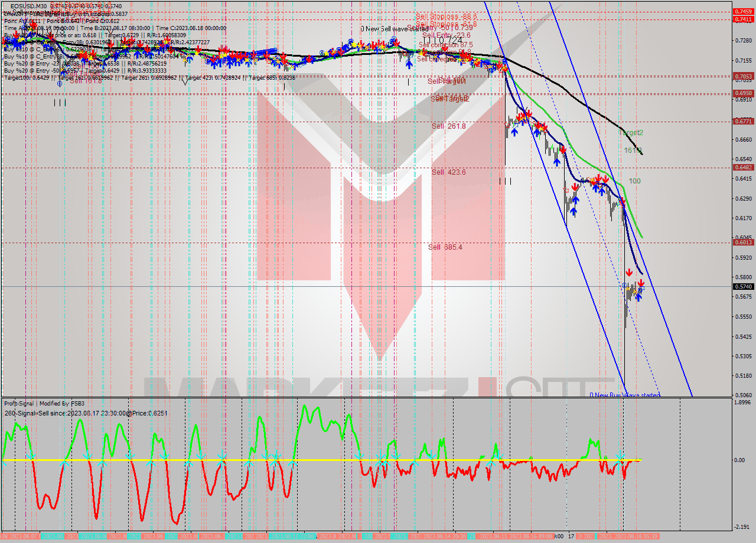The image size is (756, 543).
Task: Select the Sell 261.8 level label
Action: click(448, 126)
